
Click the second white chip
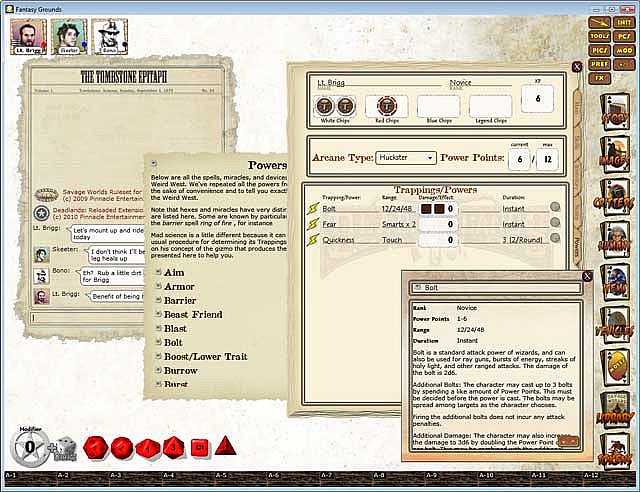[x=345, y=106]
